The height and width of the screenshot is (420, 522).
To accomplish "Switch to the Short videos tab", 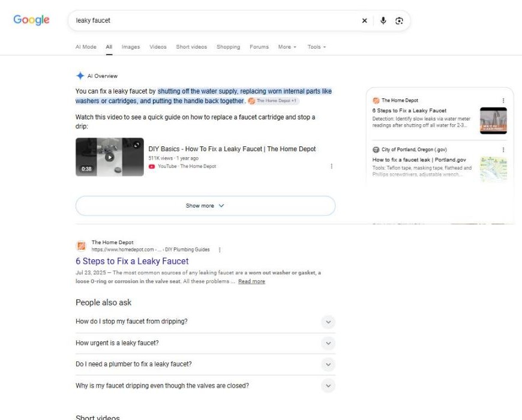I will pos(191,47).
